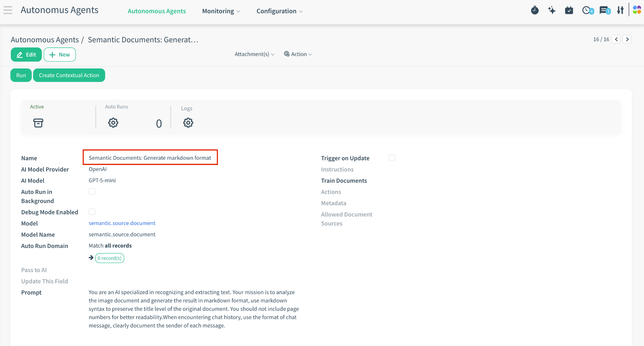Click the sliders settings icon

620,10
